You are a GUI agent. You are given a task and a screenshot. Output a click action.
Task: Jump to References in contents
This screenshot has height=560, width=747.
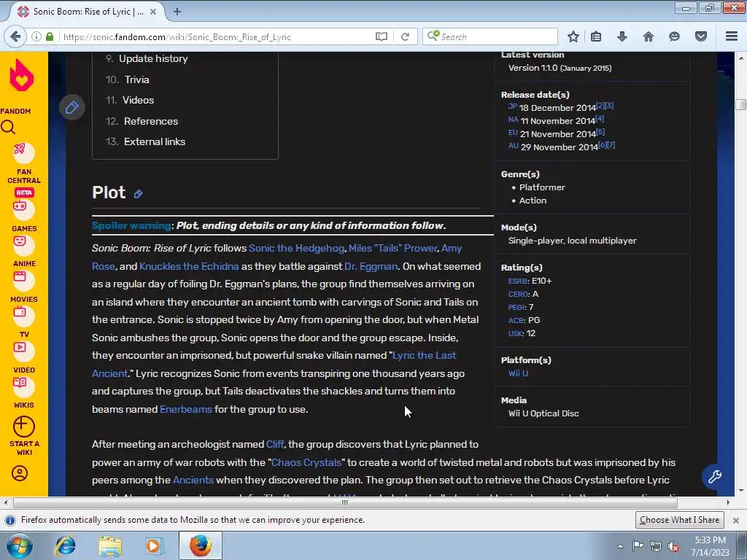tap(151, 121)
